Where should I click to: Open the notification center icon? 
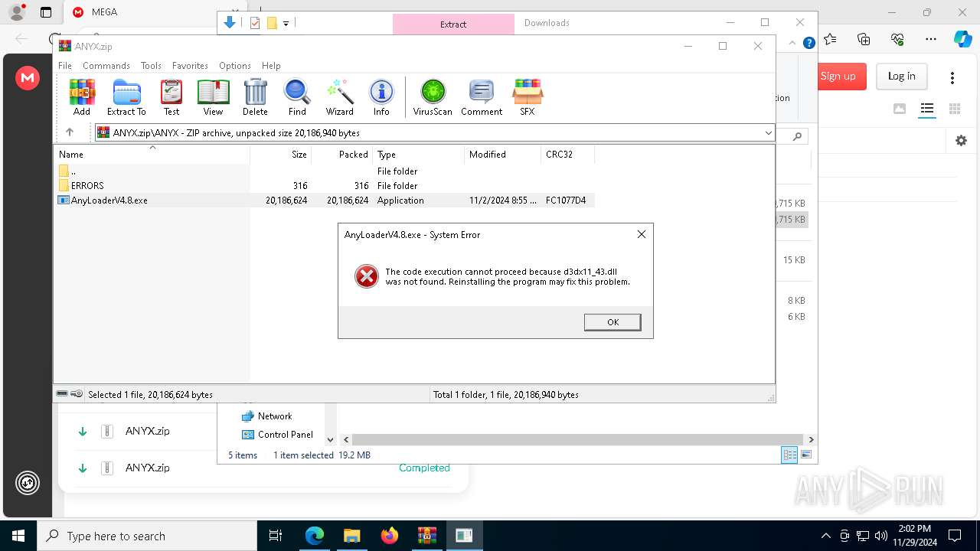955,536
